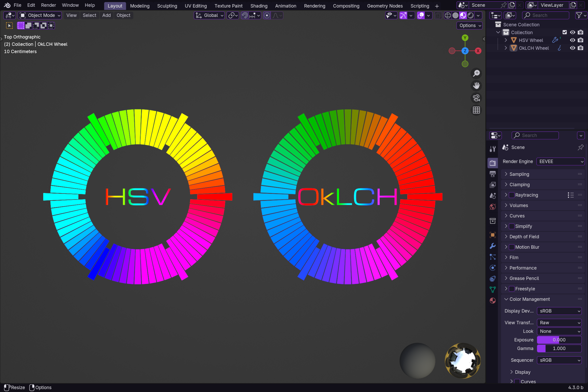Expand the Sampling panel

pyautogui.click(x=519, y=174)
